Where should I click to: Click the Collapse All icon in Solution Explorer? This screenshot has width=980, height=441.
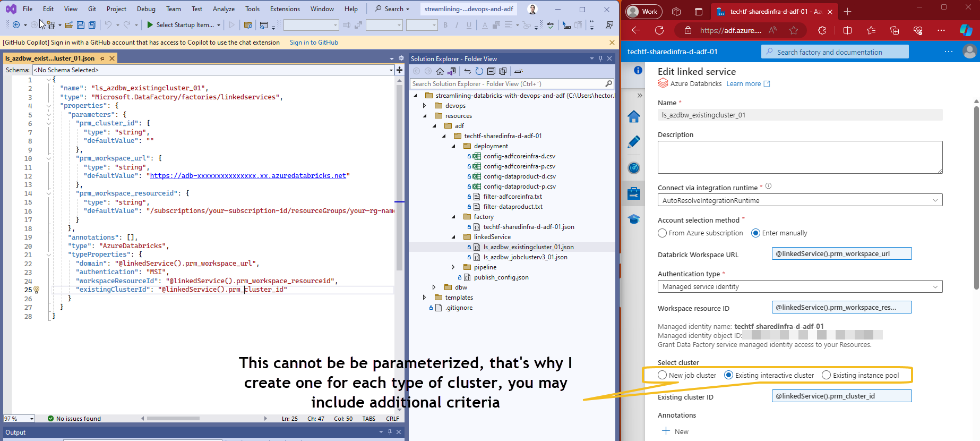(x=491, y=71)
